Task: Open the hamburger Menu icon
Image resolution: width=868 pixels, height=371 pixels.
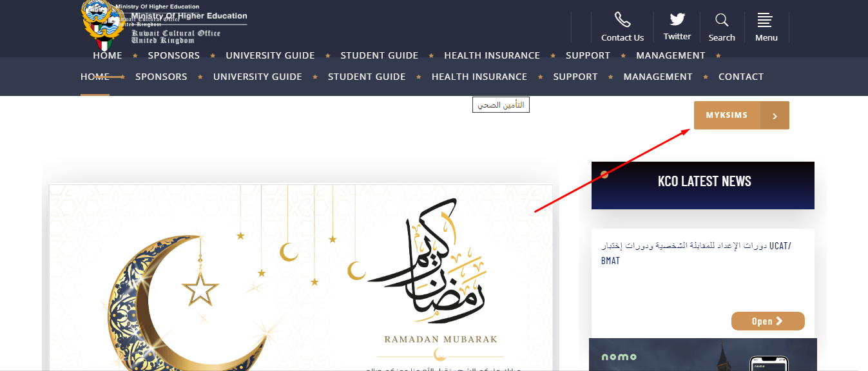Action: point(765,19)
